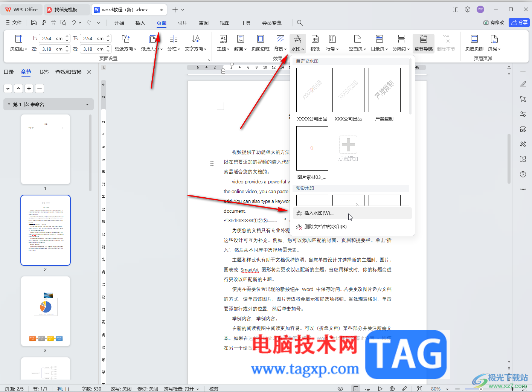Choose 删除文档中的水印(R) menu entry

(x=352, y=227)
